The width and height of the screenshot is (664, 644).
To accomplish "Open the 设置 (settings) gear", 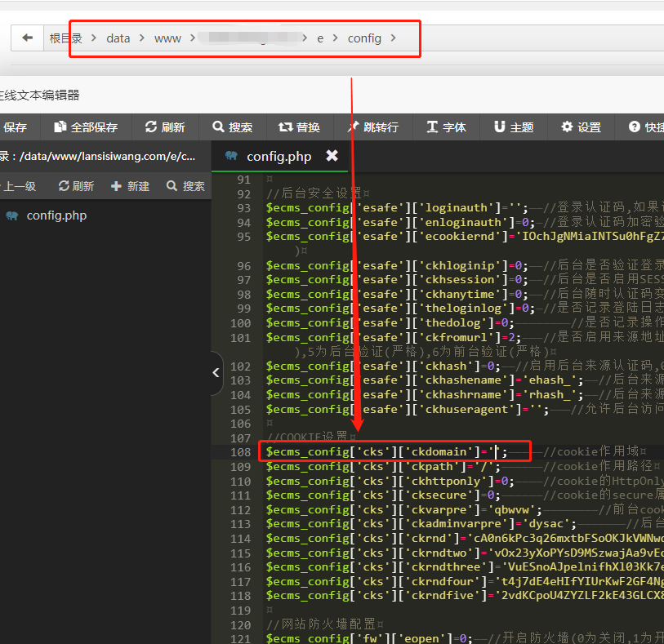I will click(581, 127).
